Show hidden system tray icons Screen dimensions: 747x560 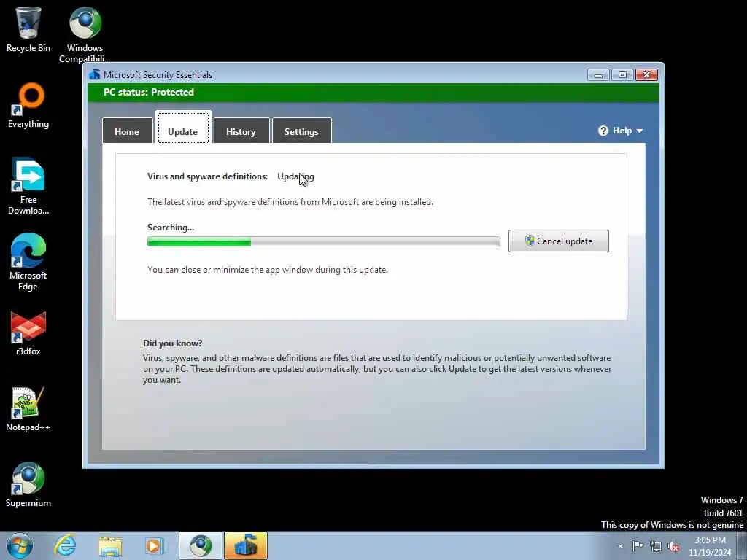(x=620, y=546)
